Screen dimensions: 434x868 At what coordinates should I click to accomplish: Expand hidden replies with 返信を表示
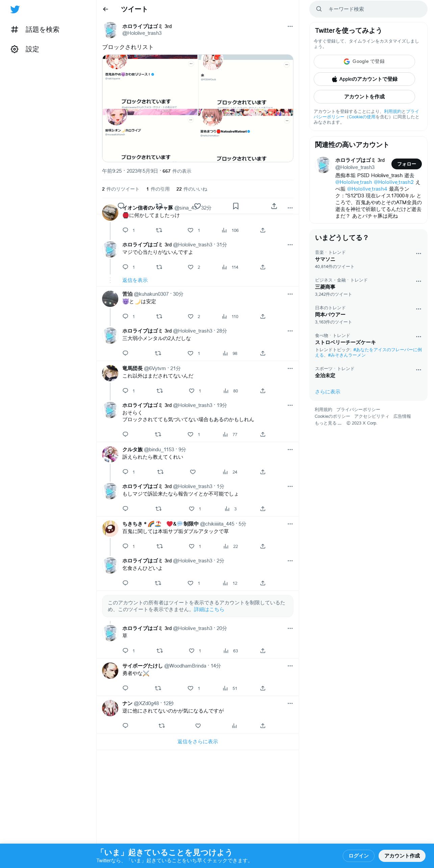[135, 280]
